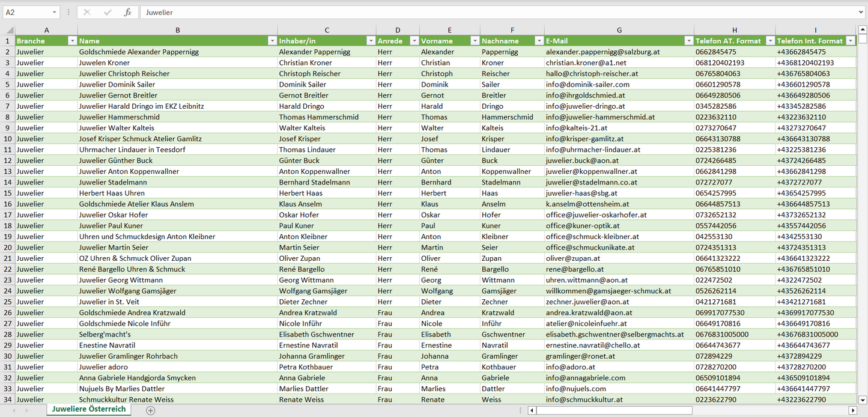Click inside the formula bar showing Juwelier
This screenshot has width=868, height=417.
point(481,12)
